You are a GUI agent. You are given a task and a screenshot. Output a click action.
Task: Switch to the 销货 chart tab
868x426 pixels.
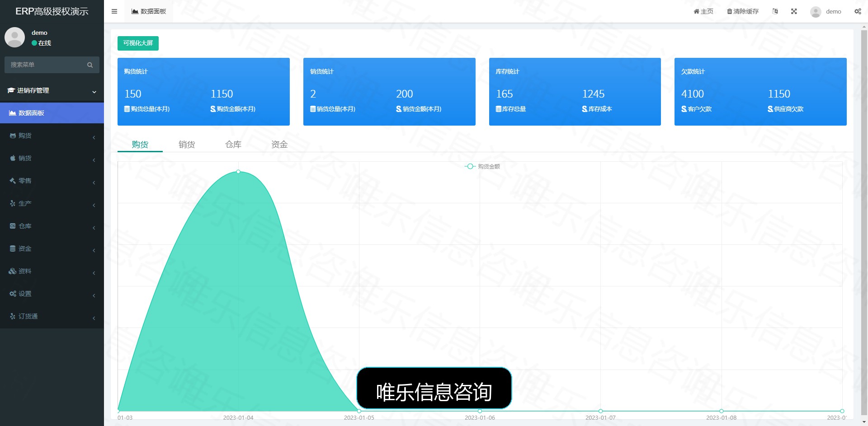pyautogui.click(x=187, y=145)
